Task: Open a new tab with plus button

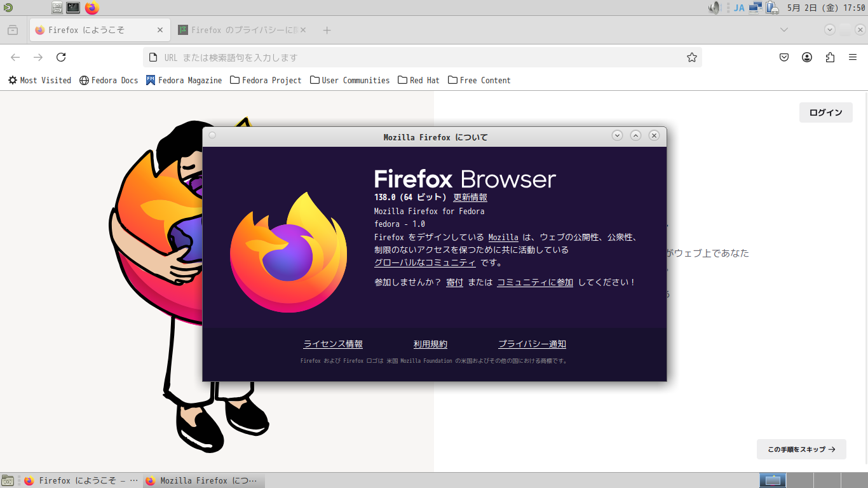Action: coord(327,30)
